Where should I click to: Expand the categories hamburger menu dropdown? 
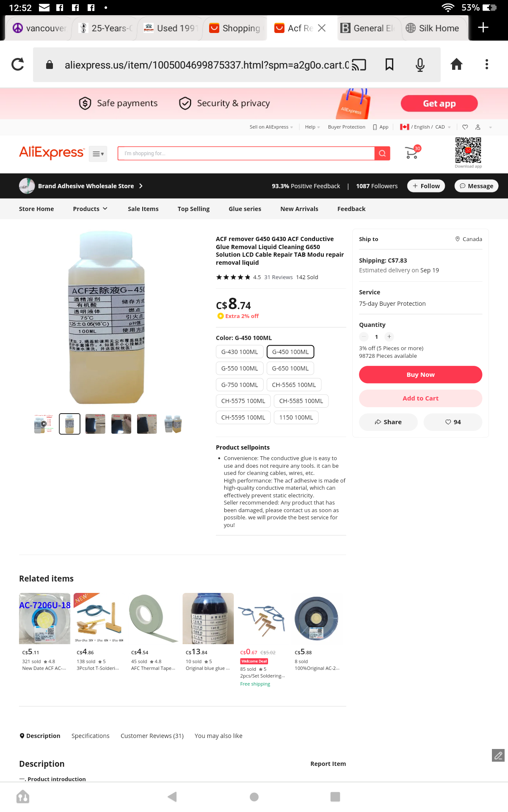98,154
